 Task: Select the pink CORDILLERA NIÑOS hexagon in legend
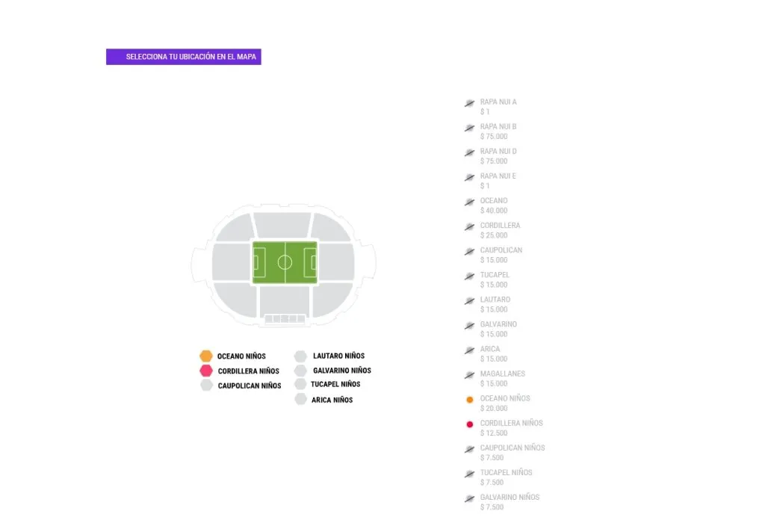pyautogui.click(x=207, y=371)
